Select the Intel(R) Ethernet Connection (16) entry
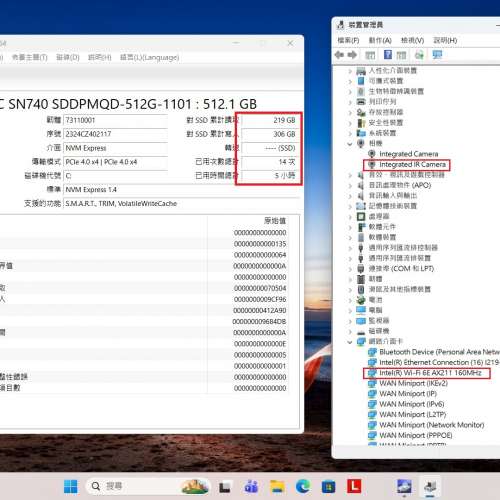This screenshot has width=500, height=500. coord(439,362)
